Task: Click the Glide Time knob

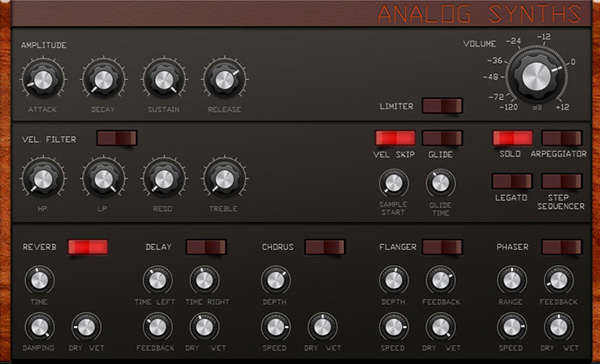Action: 440,183
